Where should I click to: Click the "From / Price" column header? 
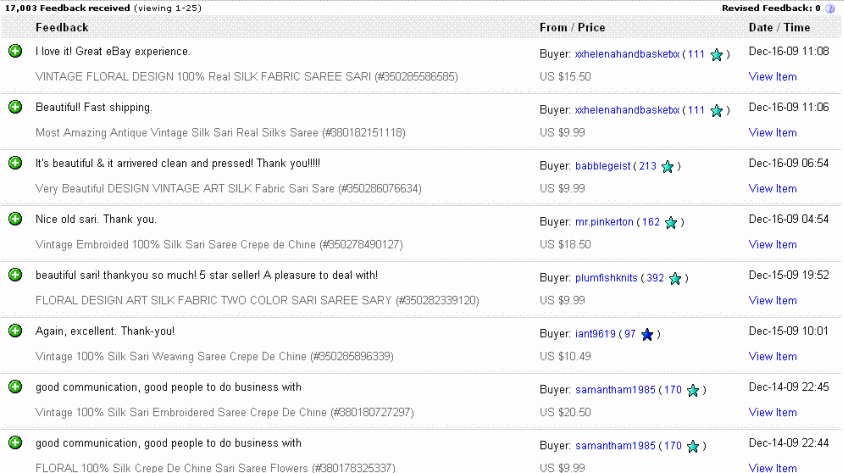pos(574,28)
